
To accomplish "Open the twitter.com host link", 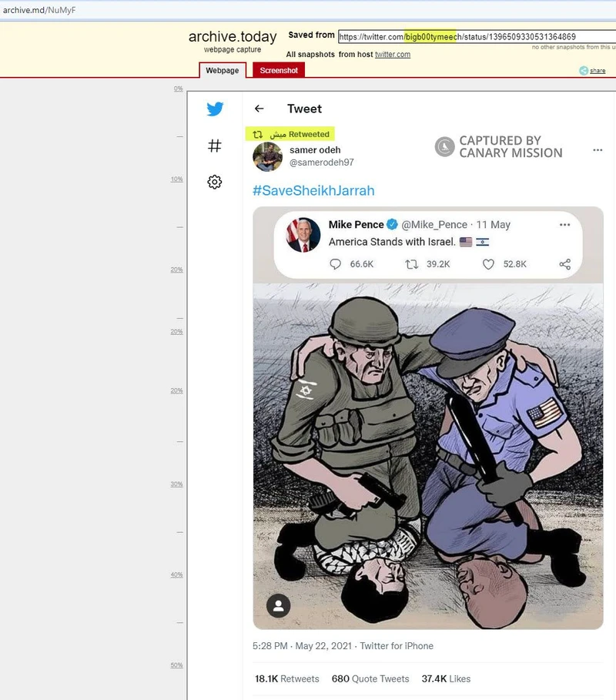I will pyautogui.click(x=393, y=55).
